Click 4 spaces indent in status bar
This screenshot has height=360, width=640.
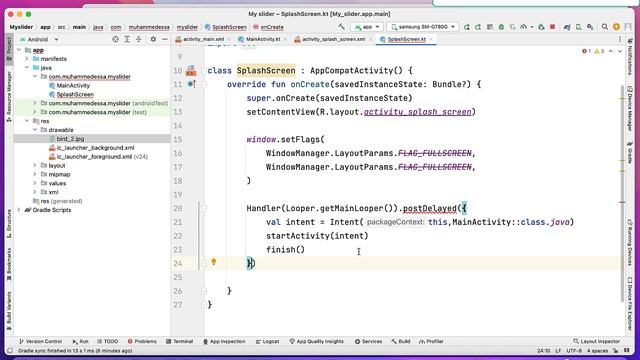598,351
